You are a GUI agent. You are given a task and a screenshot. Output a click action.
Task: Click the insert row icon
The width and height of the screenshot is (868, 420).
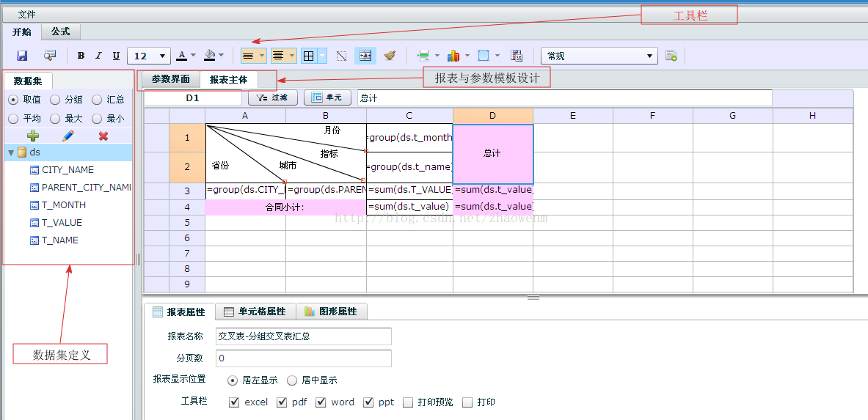tap(423, 56)
